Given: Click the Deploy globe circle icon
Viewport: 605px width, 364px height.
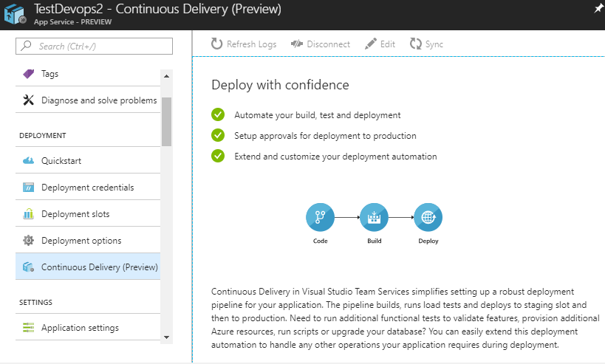Looking at the screenshot, I should pyautogui.click(x=428, y=217).
